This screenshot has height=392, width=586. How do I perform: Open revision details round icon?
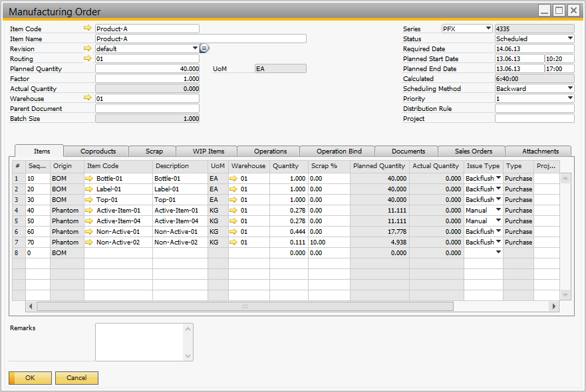tap(204, 48)
